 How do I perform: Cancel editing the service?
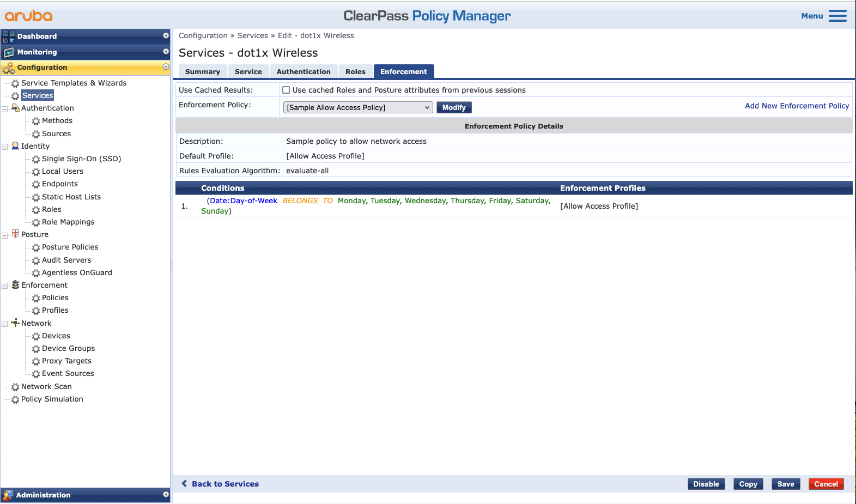coord(826,484)
